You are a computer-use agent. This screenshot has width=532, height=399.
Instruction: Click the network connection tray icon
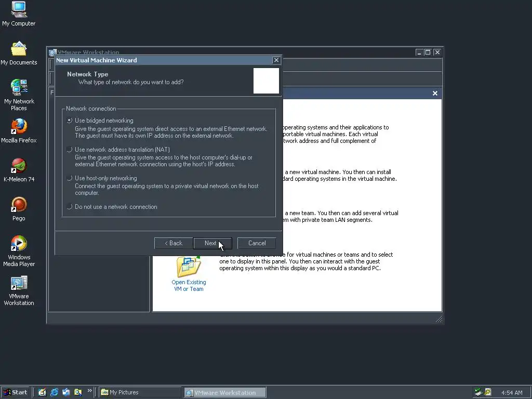[478, 392]
